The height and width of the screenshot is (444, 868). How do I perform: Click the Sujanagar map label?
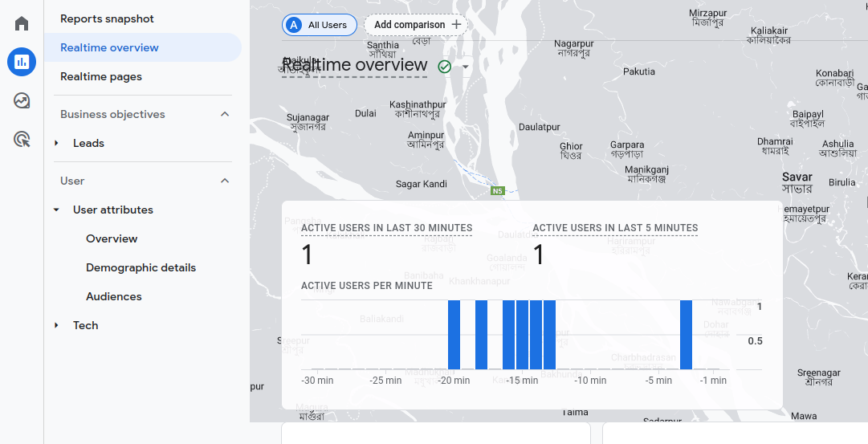point(308,122)
